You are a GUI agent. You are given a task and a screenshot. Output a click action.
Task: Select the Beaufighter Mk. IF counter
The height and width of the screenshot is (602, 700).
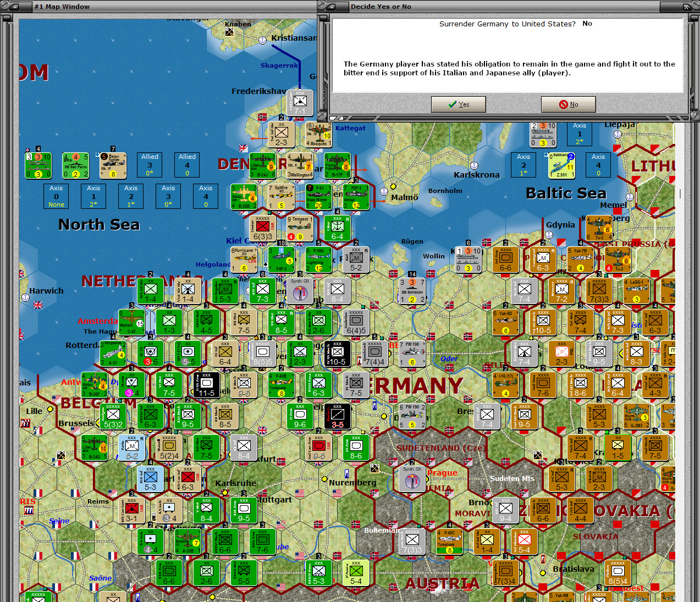tap(113, 165)
